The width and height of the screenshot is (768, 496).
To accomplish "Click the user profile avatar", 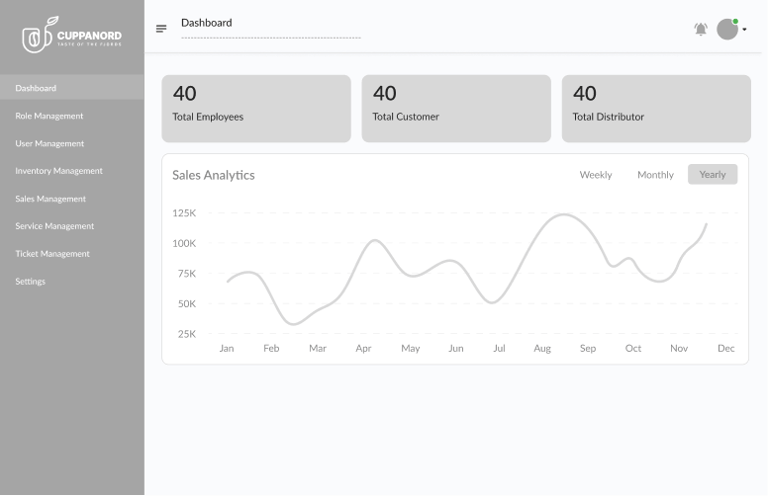I will (727, 29).
